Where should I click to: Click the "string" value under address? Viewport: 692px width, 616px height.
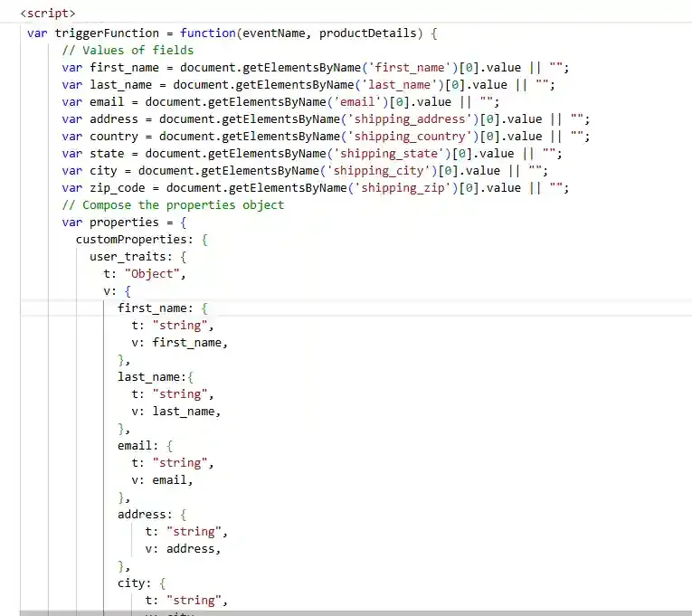[194, 532]
